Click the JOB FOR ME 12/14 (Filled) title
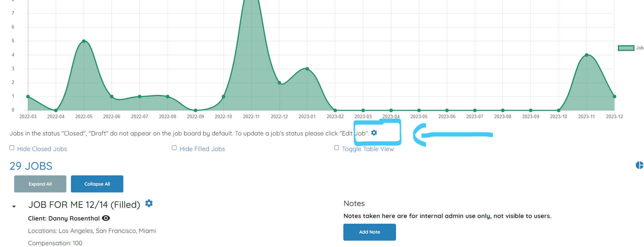 [x=84, y=205]
